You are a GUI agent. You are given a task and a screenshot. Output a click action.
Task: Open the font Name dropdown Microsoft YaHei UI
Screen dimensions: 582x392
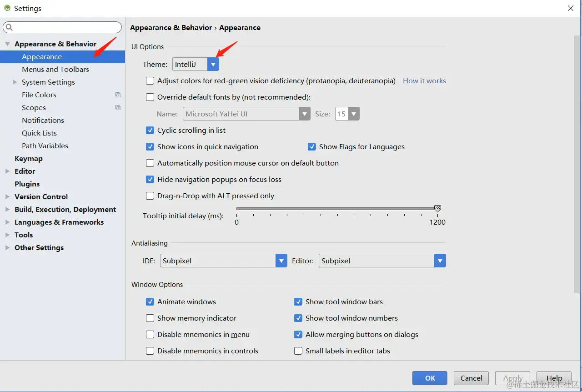pos(246,114)
